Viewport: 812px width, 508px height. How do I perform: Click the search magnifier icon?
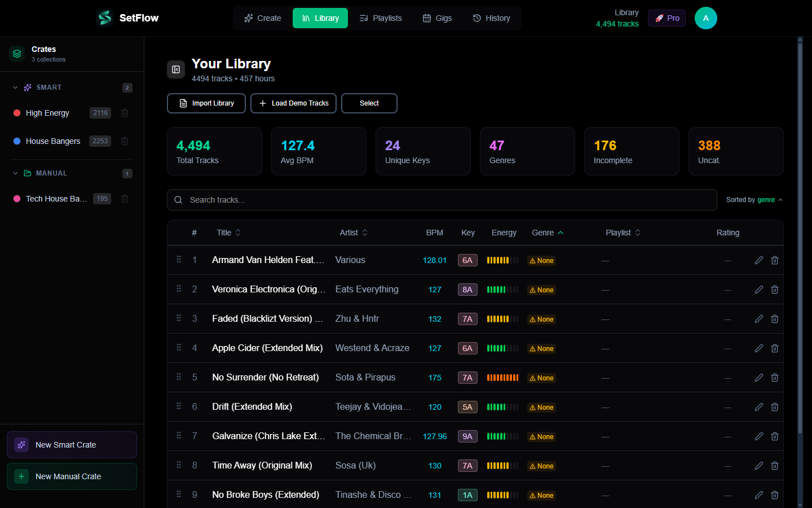[178, 200]
